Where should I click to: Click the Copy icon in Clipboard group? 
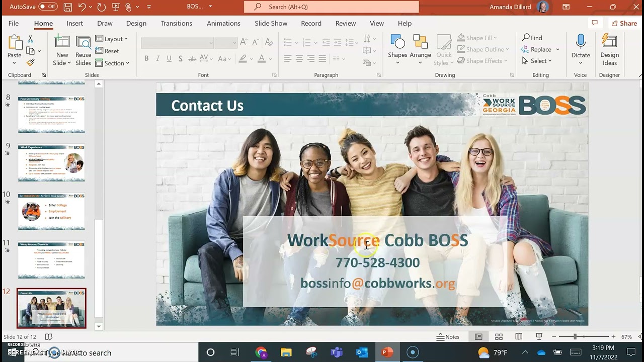coord(31,51)
